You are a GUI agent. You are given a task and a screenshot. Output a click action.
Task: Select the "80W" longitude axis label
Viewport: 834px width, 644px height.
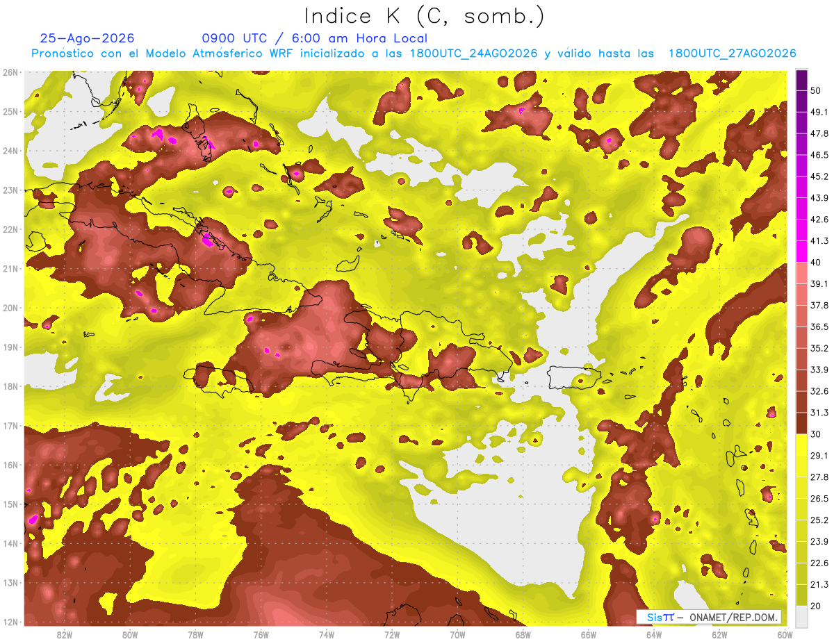click(x=130, y=635)
